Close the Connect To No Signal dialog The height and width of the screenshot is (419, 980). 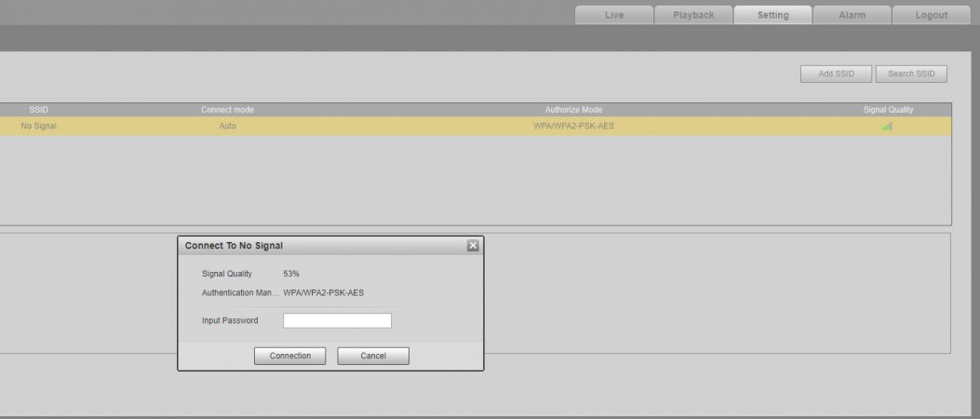tap(473, 246)
